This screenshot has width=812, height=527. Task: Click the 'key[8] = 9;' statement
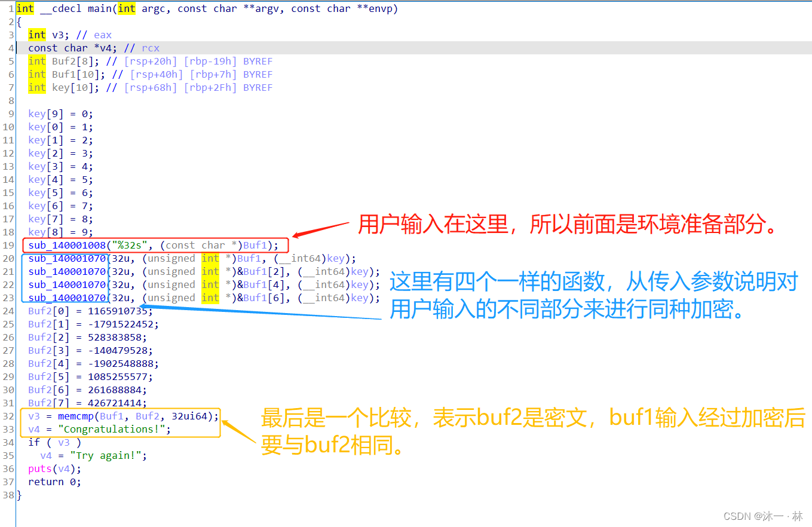coord(61,232)
